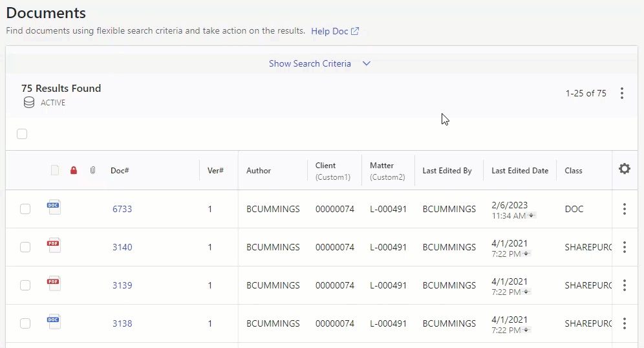
Task: Click the PDF file icon for document 3139
Action: (54, 284)
